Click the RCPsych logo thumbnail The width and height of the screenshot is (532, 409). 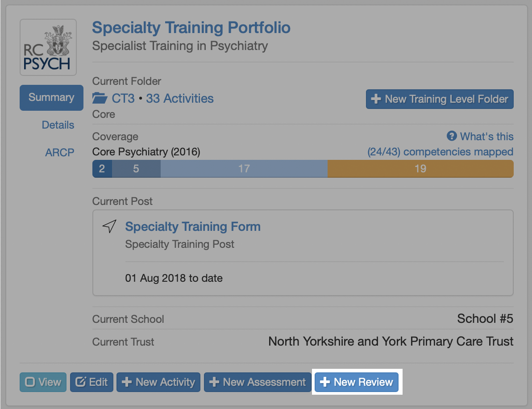48,47
